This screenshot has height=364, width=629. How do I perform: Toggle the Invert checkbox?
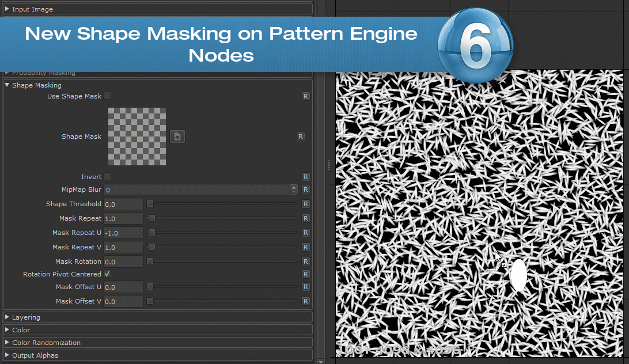(107, 177)
